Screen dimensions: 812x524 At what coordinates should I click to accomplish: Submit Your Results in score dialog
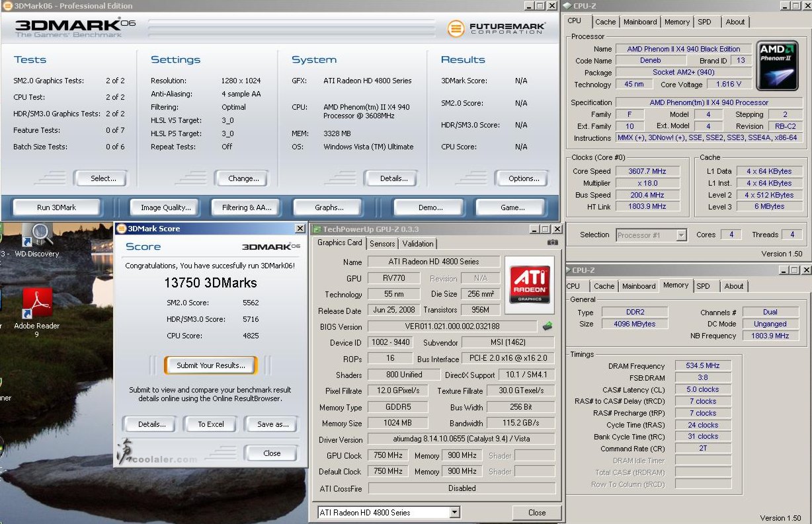point(211,365)
